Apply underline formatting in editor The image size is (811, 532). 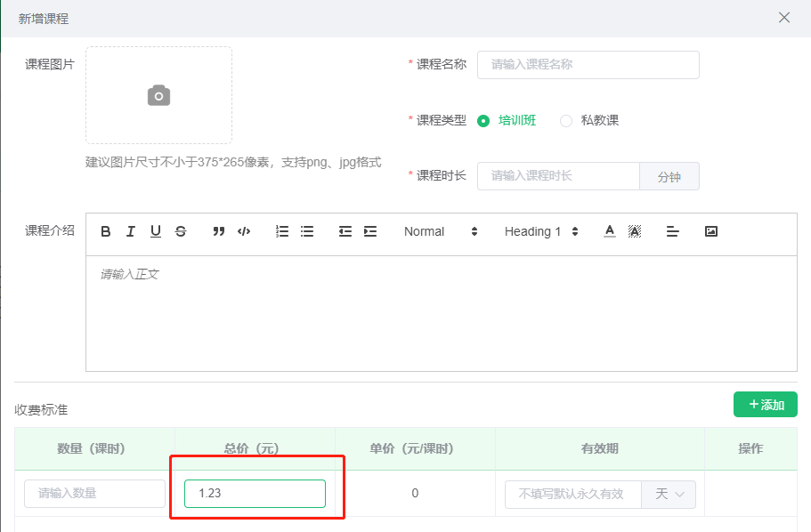[x=156, y=231]
